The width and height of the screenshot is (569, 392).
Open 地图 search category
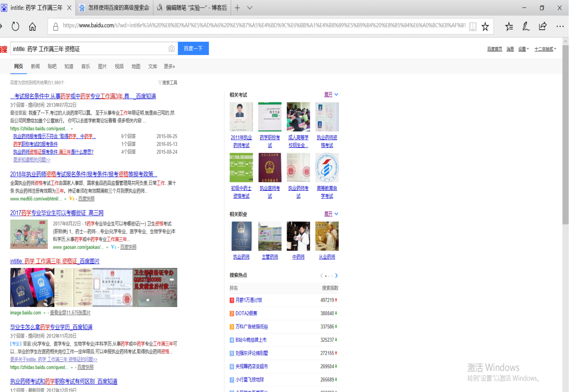(x=136, y=66)
